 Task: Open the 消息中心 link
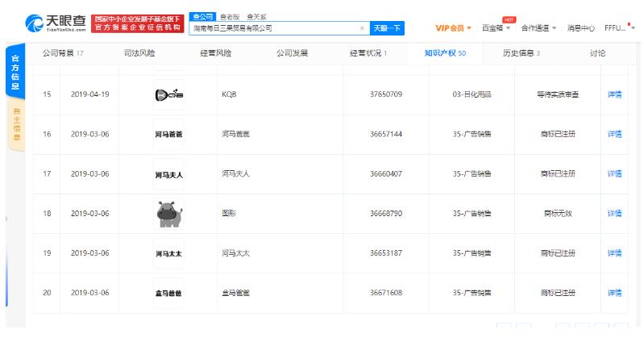pyautogui.click(x=580, y=28)
